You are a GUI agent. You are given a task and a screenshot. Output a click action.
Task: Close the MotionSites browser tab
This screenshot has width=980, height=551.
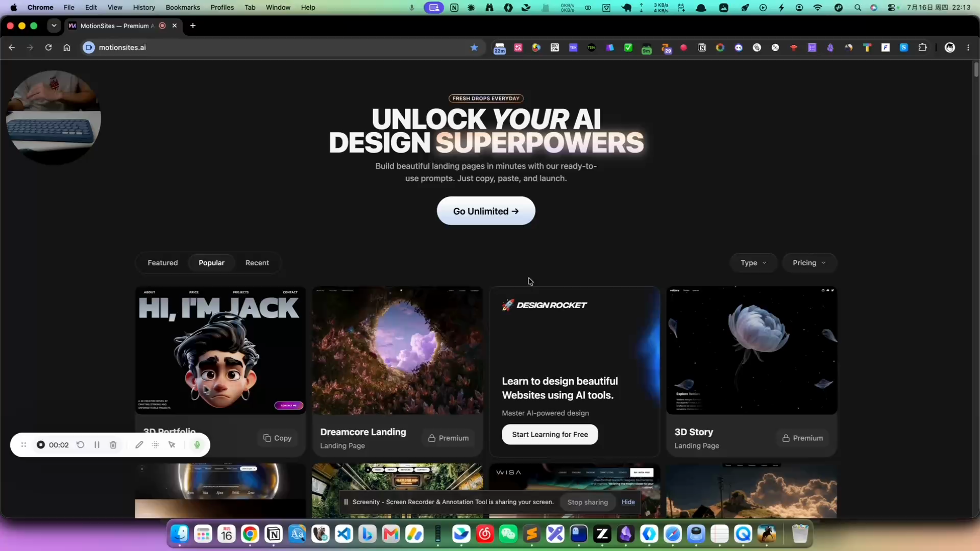175,26
